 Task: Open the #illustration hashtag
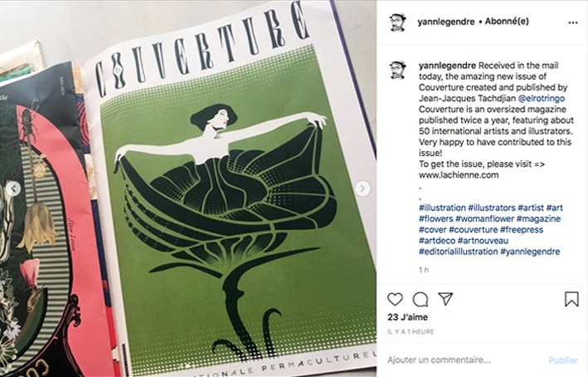442,208
